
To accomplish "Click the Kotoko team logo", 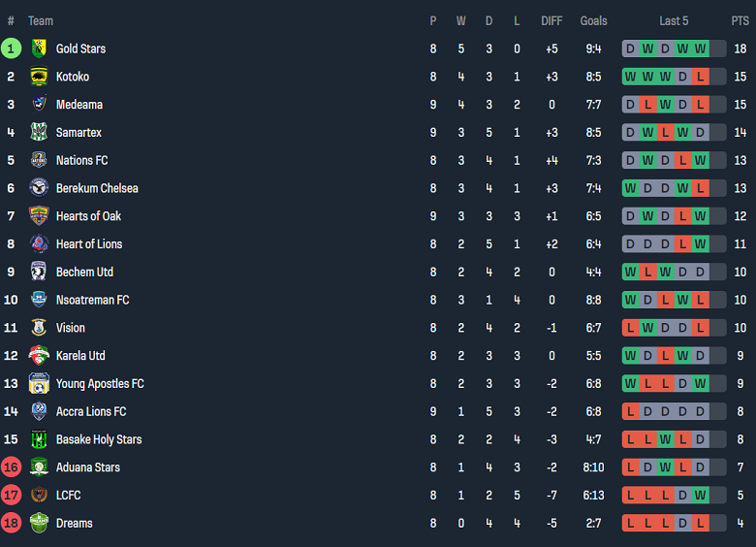I will coord(39,77).
